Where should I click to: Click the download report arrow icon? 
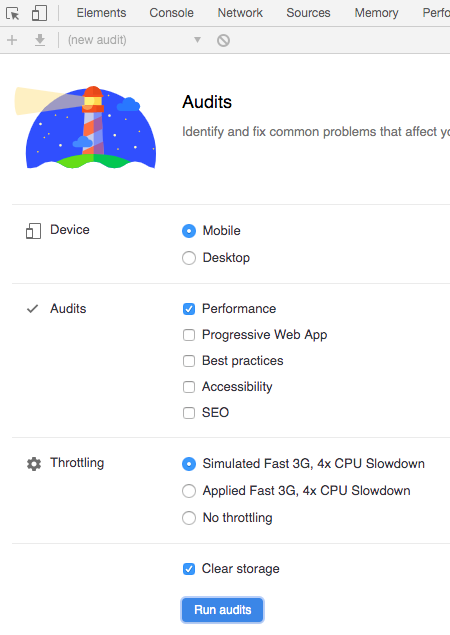click(x=40, y=40)
